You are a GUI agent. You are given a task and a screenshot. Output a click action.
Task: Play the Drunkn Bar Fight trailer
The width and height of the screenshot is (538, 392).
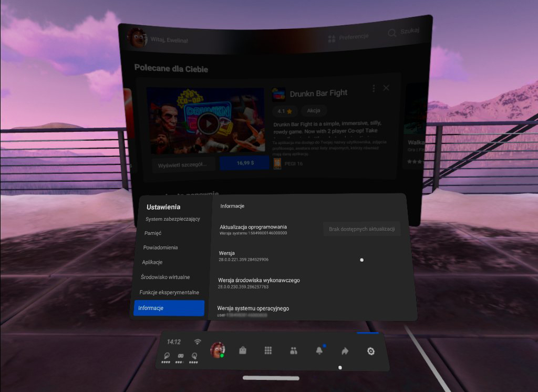coord(209,124)
